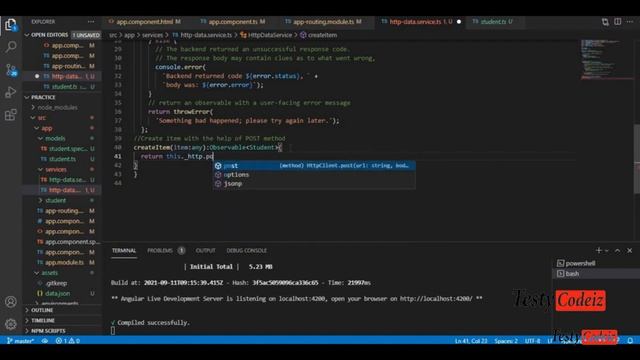
Task: Open the Source Control view icon
Action: [x=11, y=70]
